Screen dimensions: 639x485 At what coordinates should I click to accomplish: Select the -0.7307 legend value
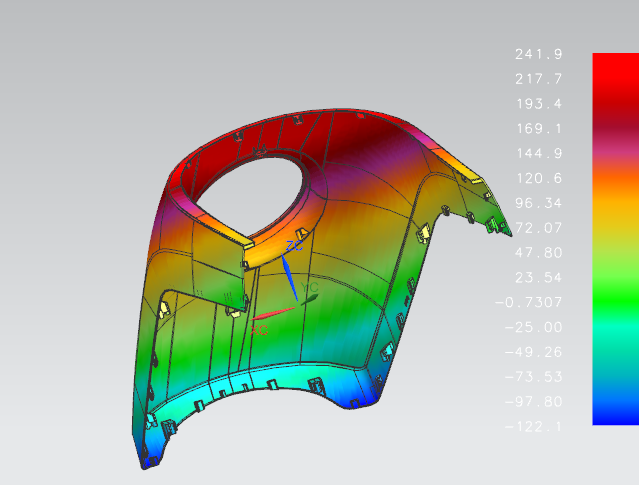click(x=529, y=302)
